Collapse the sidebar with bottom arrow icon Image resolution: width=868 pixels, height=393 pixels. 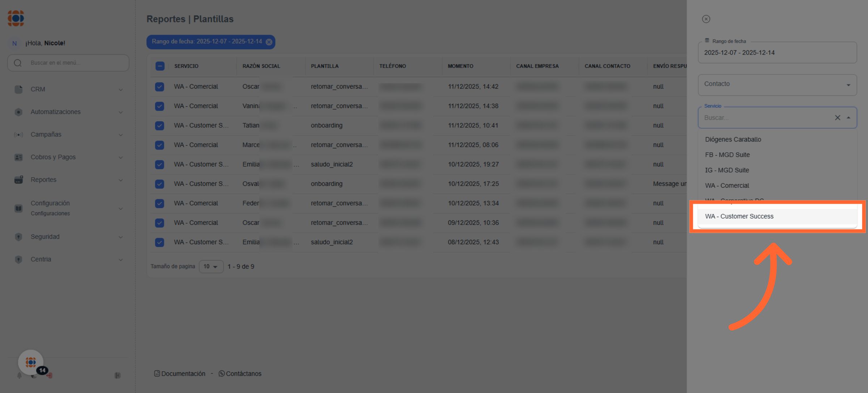(x=118, y=376)
